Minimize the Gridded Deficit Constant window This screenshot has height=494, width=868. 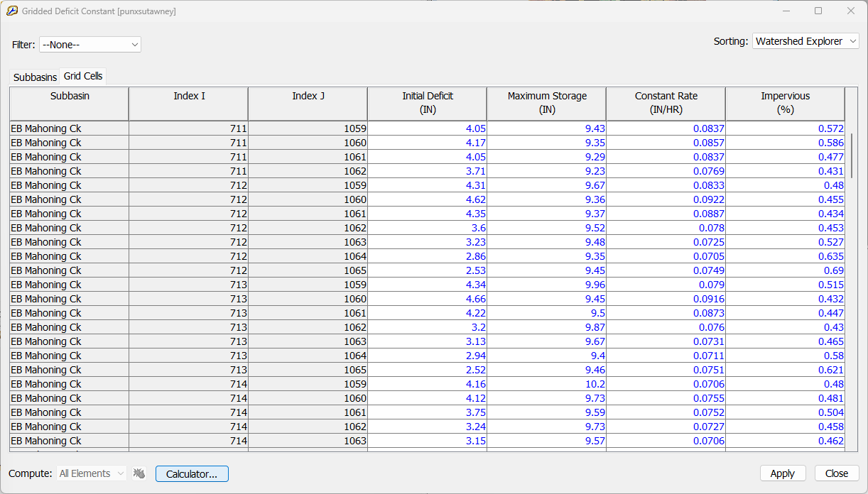786,11
